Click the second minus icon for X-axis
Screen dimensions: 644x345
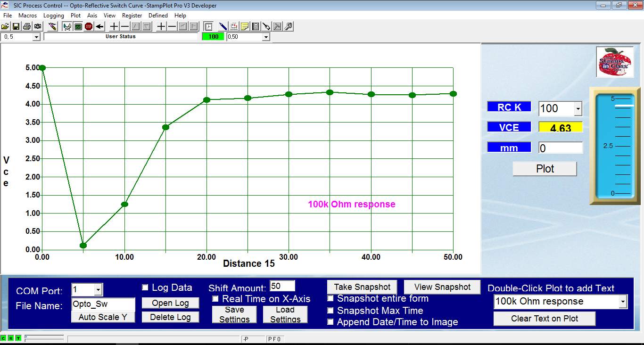172,26
